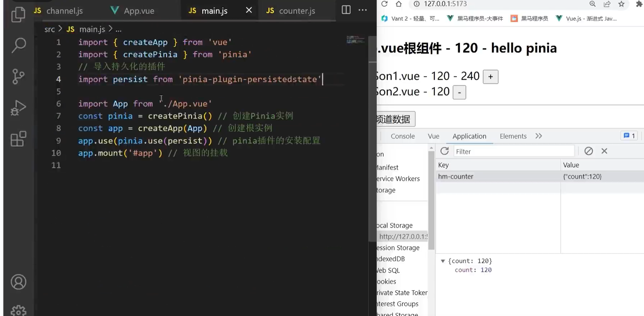Click the - button next to Son2.vue
644x316 pixels.
tap(459, 92)
